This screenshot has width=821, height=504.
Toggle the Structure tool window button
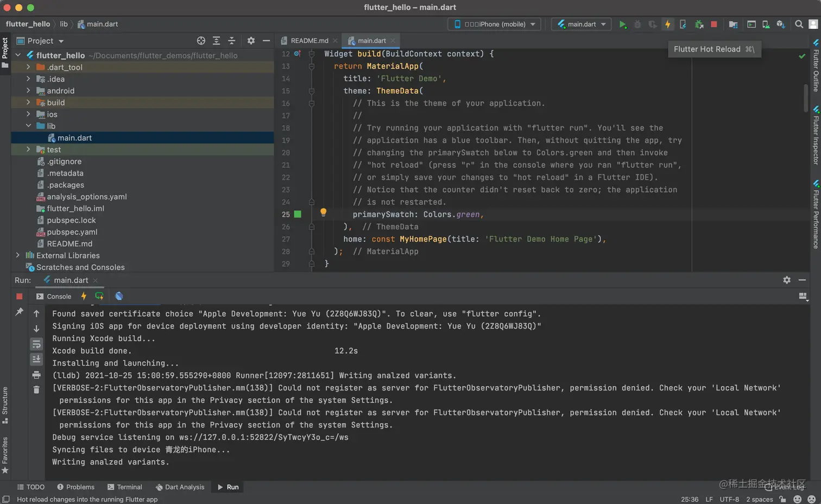(x=5, y=405)
